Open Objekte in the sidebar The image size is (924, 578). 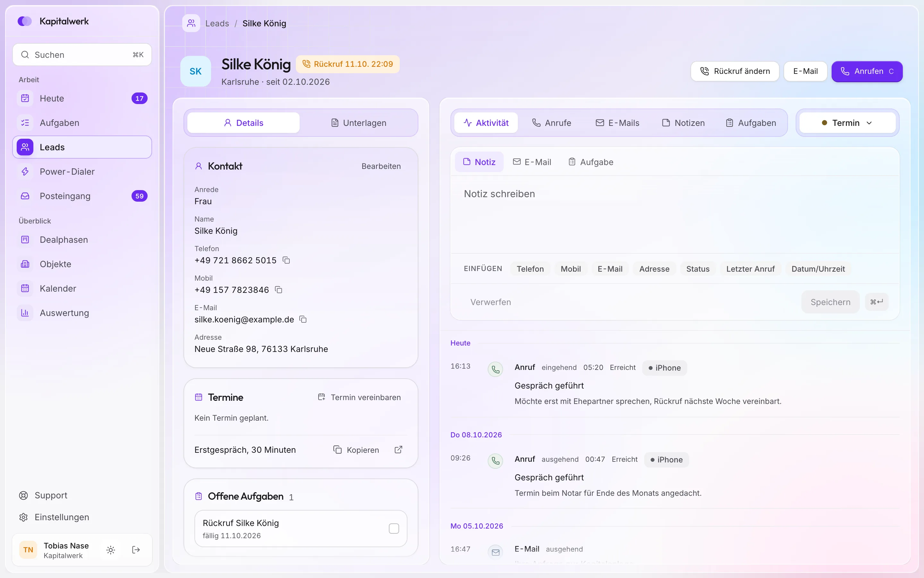click(82, 264)
